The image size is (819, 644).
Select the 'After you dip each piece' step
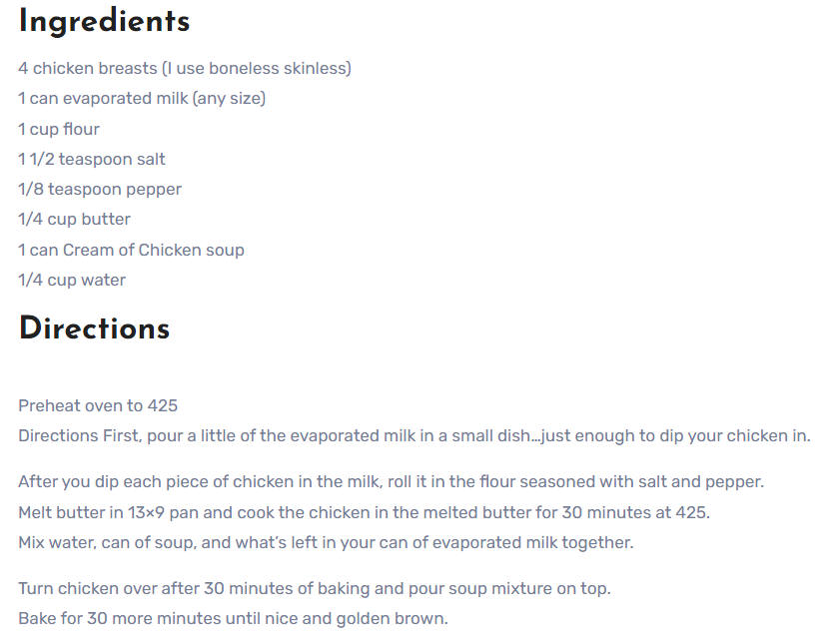[x=392, y=481]
